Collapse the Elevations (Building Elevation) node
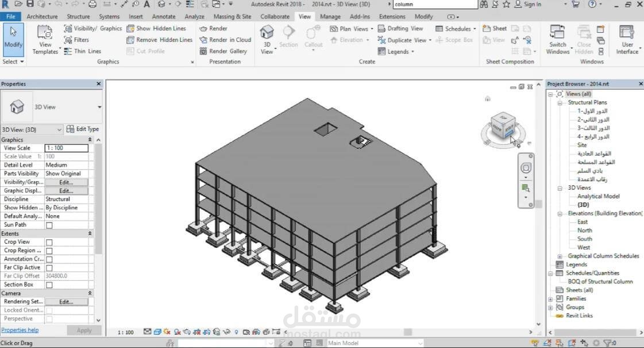 coord(560,214)
